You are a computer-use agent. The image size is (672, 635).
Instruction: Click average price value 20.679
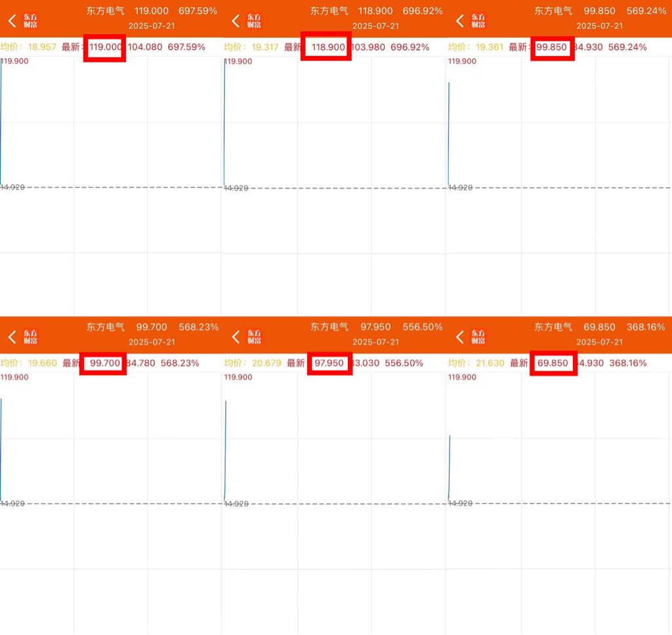click(266, 363)
